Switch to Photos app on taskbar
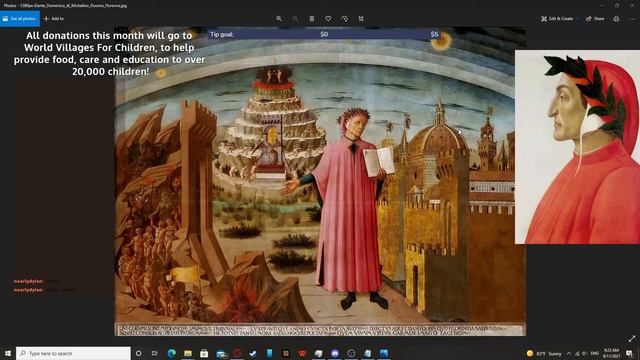This screenshot has width=640, height=360. pyautogui.click(x=384, y=353)
